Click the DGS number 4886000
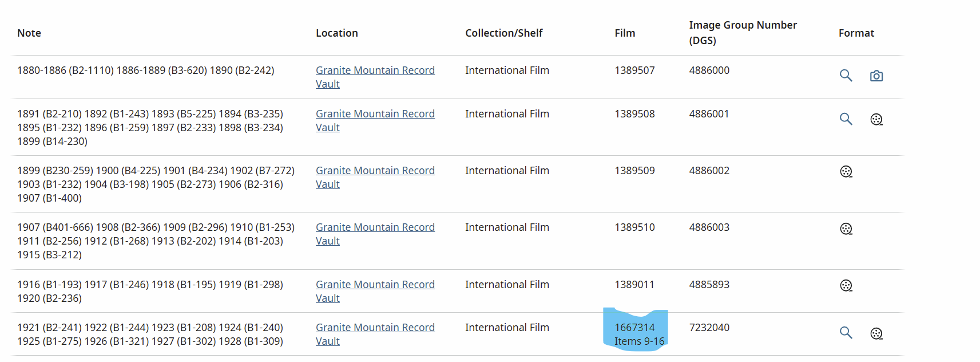The height and width of the screenshot is (362, 980). [709, 70]
